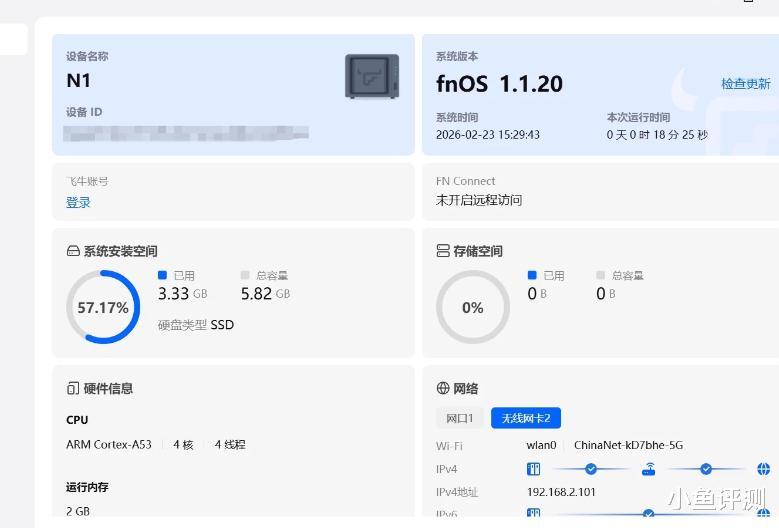The height and width of the screenshot is (528, 779).
Task: Click the blurred device ID field
Action: point(186,133)
